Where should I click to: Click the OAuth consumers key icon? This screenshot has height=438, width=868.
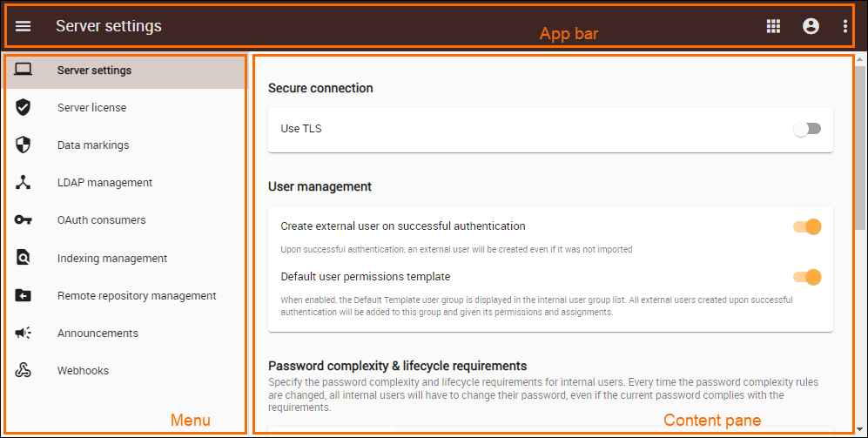tap(24, 219)
